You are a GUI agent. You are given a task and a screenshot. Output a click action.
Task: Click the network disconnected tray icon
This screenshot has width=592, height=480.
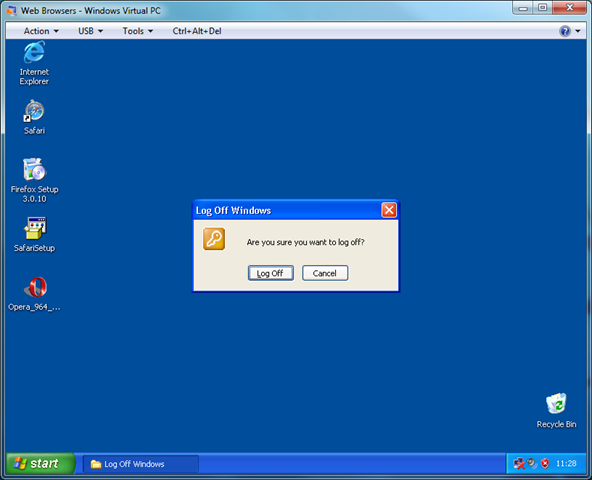tap(519, 463)
